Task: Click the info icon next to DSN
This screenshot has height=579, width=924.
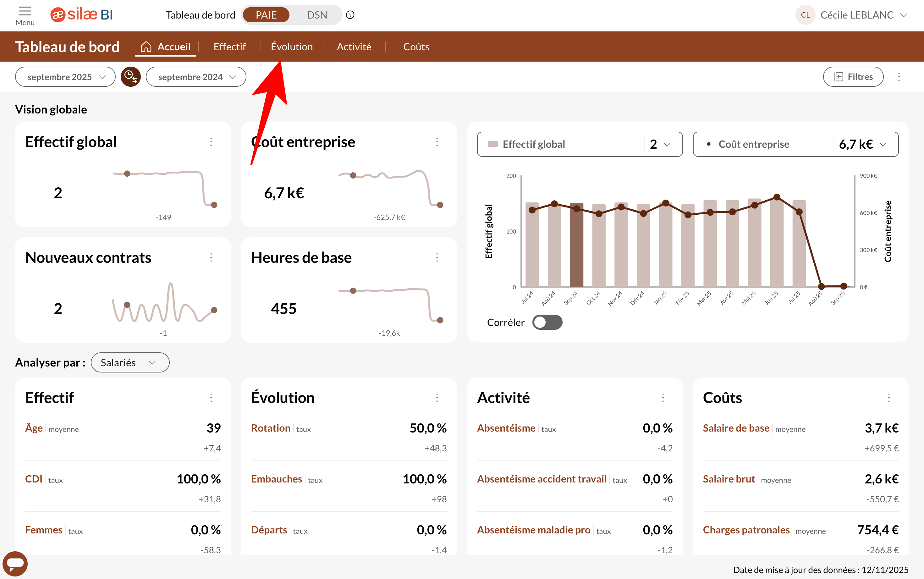Action: pyautogui.click(x=350, y=15)
